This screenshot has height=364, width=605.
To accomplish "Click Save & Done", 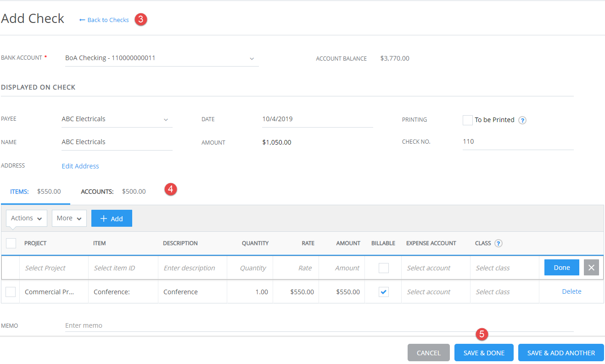I will coord(484,353).
